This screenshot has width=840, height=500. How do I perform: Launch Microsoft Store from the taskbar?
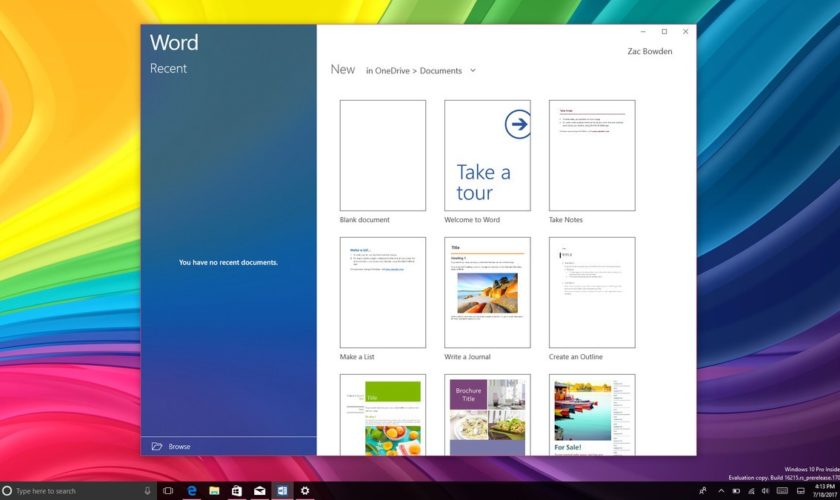[x=236, y=491]
